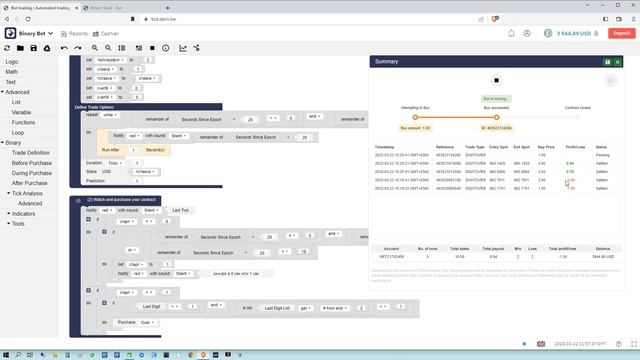640x360 pixels.
Task: Toggle the first if block plus icon
Action: tap(89, 220)
